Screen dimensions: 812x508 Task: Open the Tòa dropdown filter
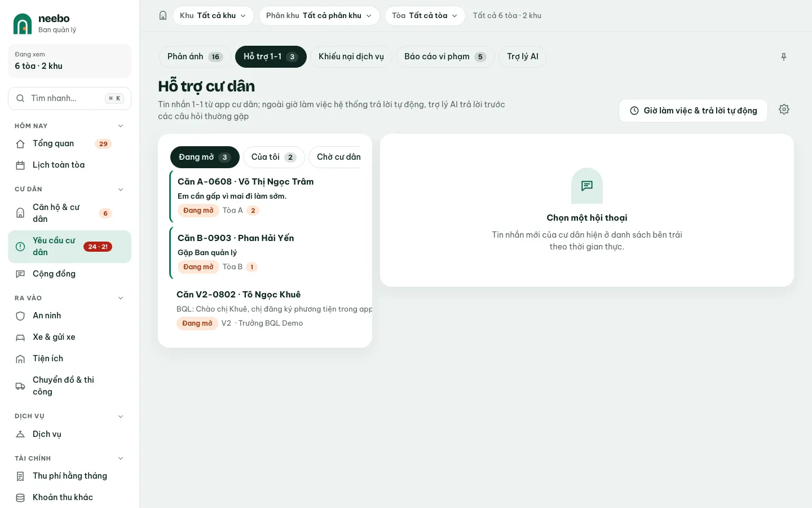[425, 16]
